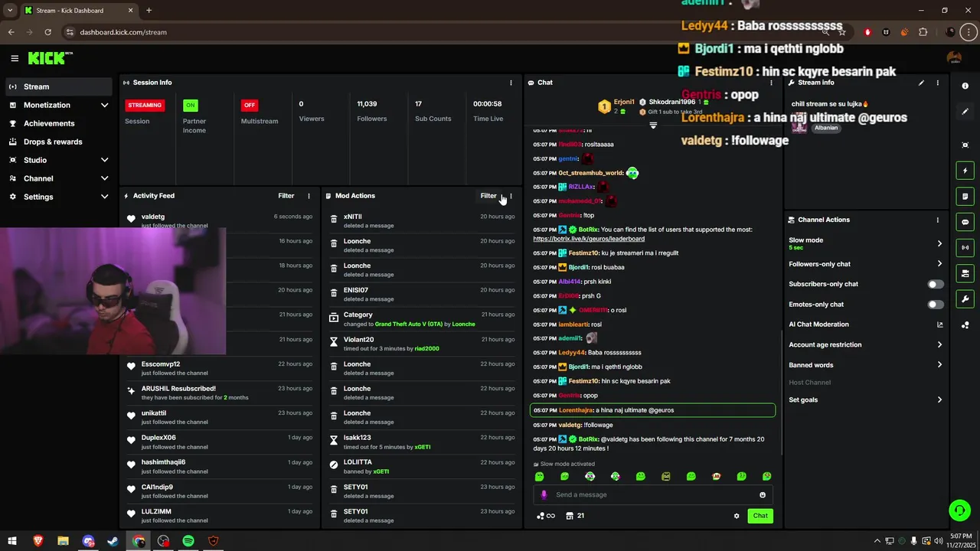980x551 pixels.
Task: Open Stream info panel three-dot menu
Action: 937,83
